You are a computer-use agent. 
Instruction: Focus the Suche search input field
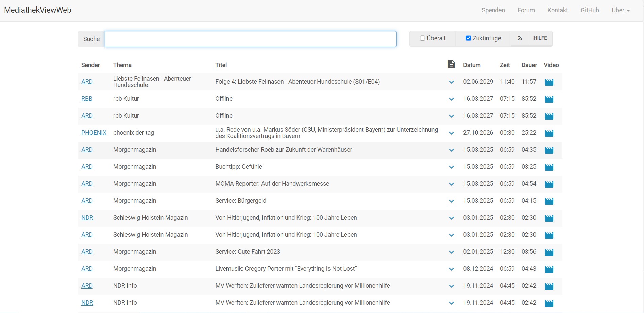tap(251, 39)
